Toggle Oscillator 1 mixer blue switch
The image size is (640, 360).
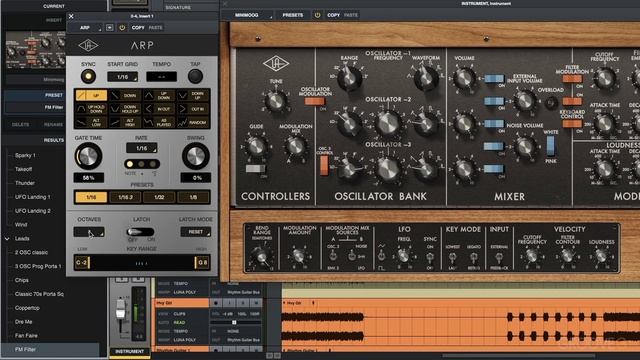[x=494, y=78]
